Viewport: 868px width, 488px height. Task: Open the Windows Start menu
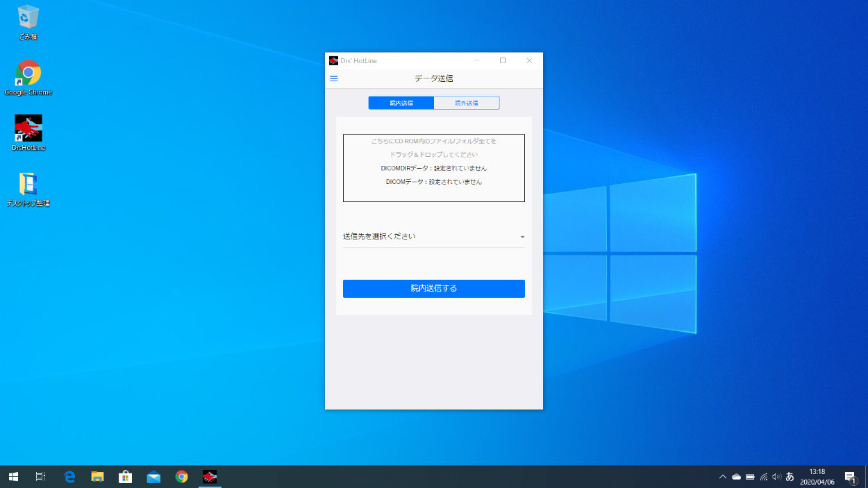tap(13, 477)
